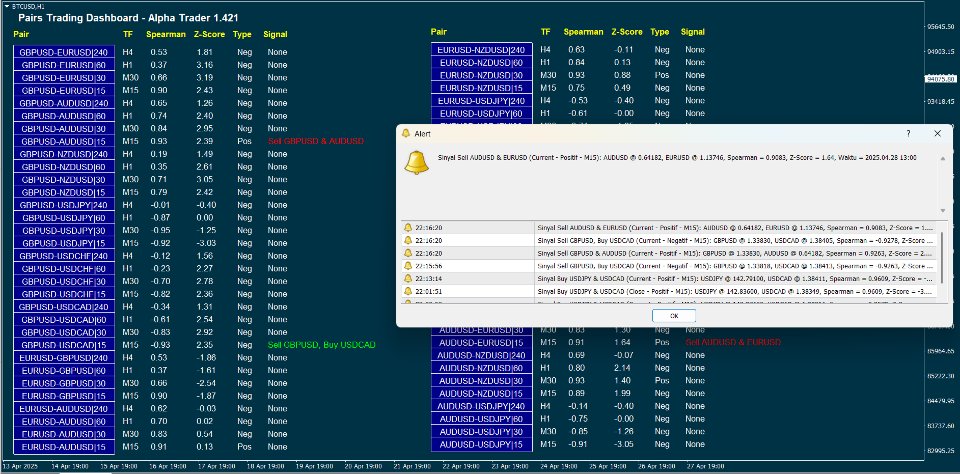Click the AUDUSD-USDJPY|240 pair button
This screenshot has height=474, width=960.
tap(482, 406)
